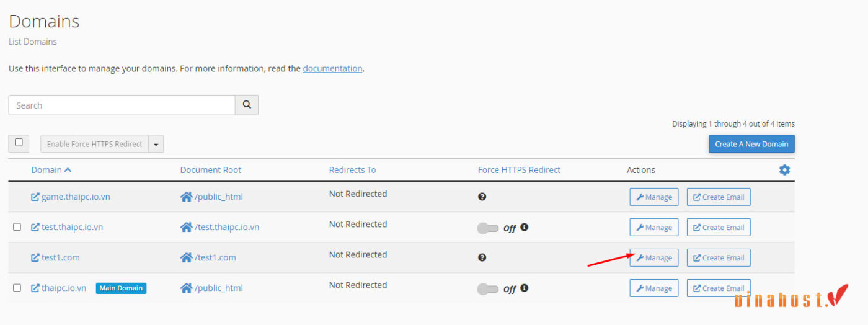Toggle Force HTTPS Redirect for thaipc.io.vn

click(x=488, y=289)
